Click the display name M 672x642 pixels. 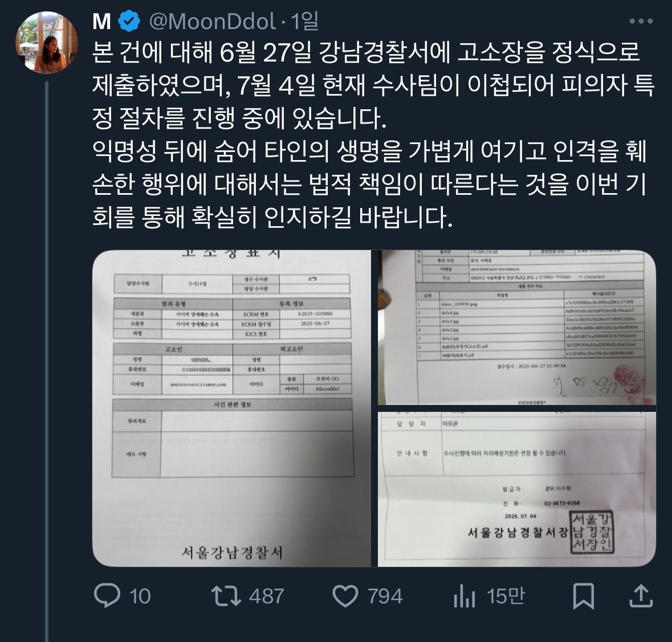coord(101,22)
